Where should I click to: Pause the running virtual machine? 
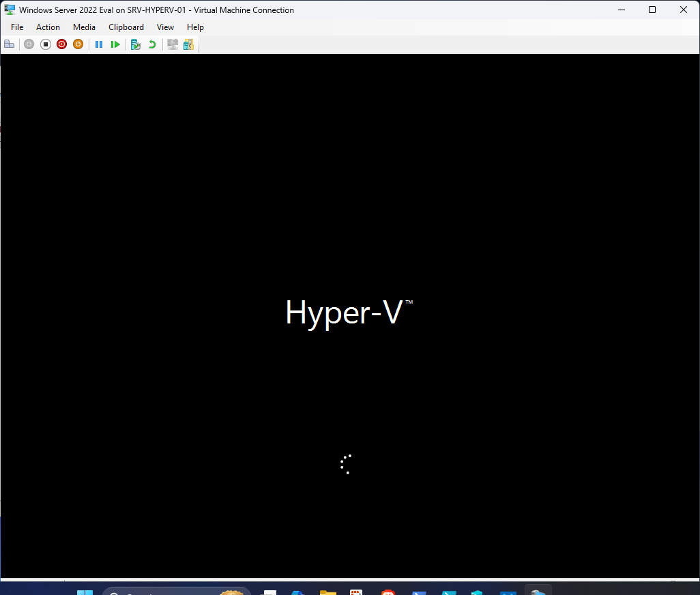tap(99, 44)
